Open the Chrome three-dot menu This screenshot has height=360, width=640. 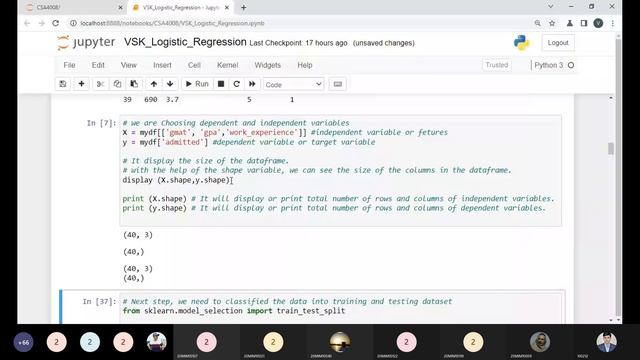click(613, 23)
